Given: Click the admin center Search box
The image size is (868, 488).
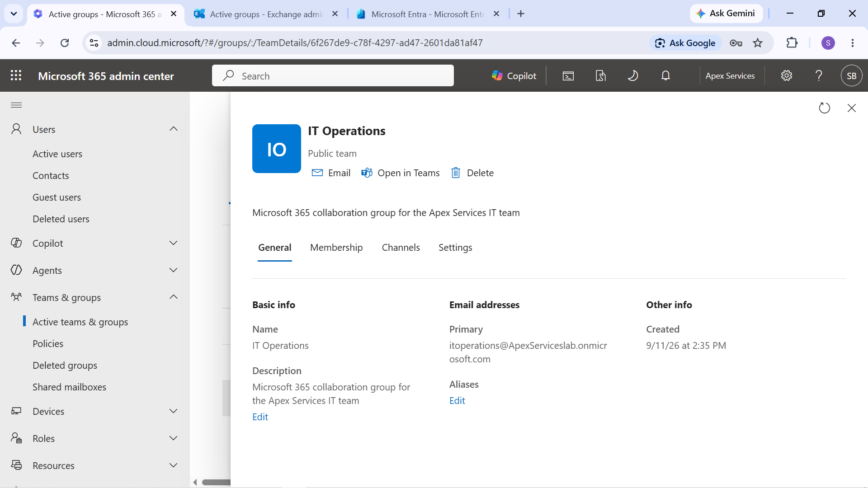Looking at the screenshot, I should pyautogui.click(x=333, y=76).
